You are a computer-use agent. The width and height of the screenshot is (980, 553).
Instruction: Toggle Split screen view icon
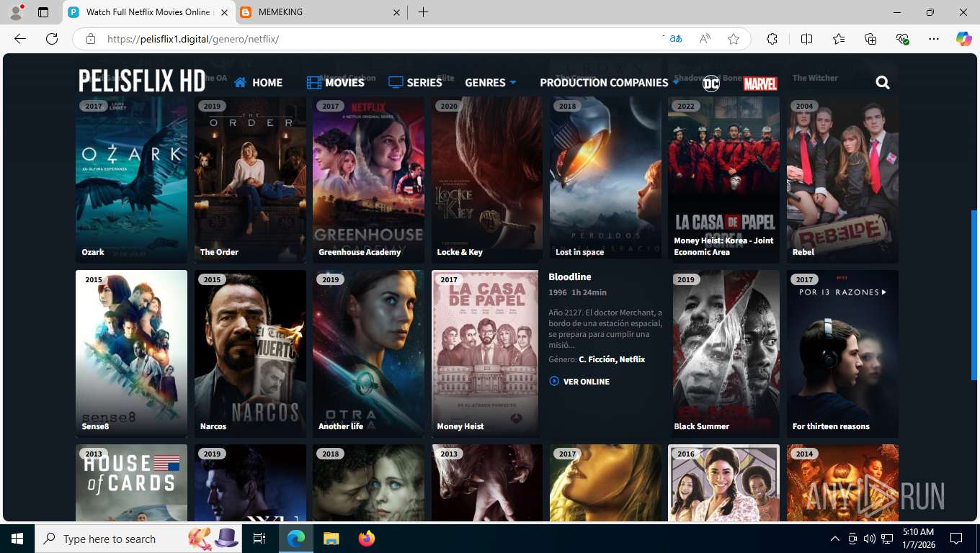(x=807, y=39)
